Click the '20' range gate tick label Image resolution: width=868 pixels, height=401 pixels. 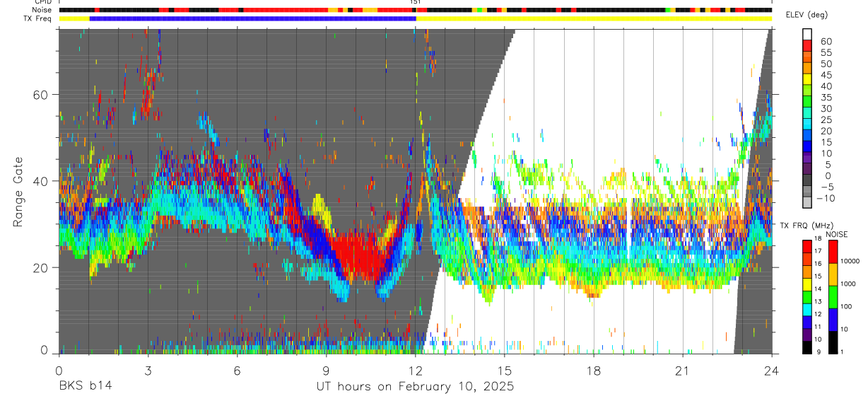[42, 267]
